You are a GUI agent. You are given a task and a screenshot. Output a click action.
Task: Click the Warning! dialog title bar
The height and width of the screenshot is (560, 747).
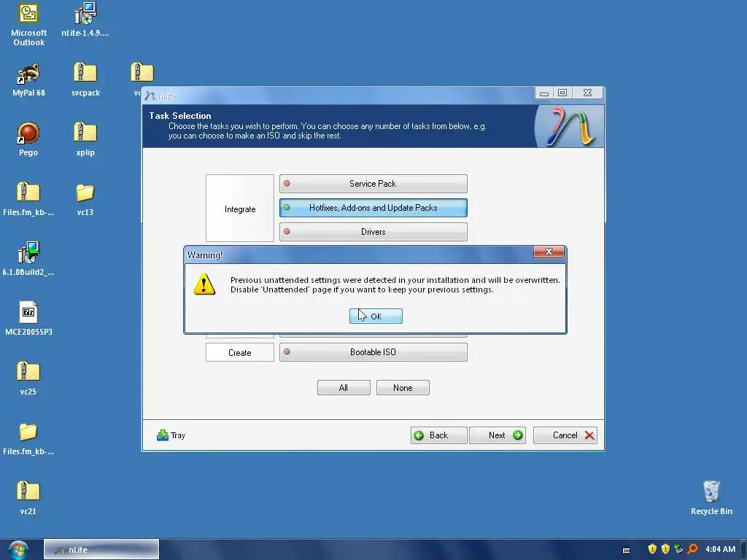coord(358,254)
